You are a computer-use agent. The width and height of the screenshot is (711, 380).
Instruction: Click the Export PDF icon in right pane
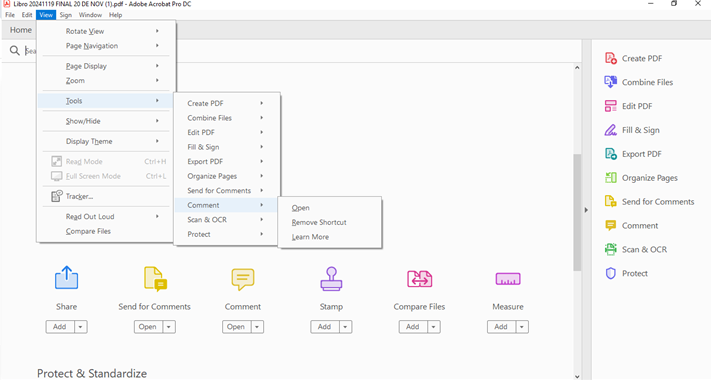(611, 154)
